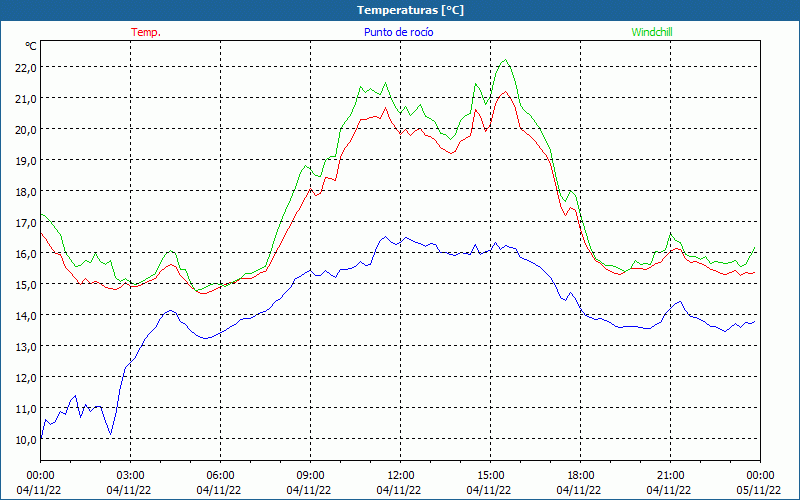Click the 12:00 time axis label
The width and height of the screenshot is (800, 500).
400,475
